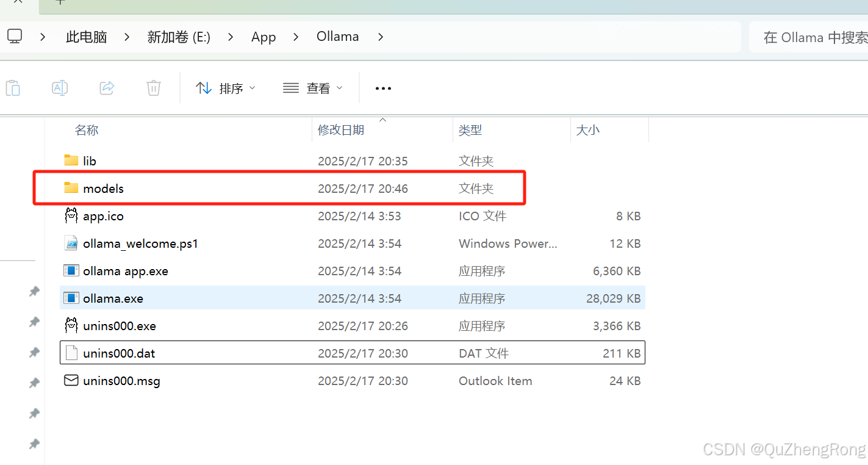Click the ICO 文件 type cell
The image size is (868, 465).
pyautogui.click(x=482, y=216)
